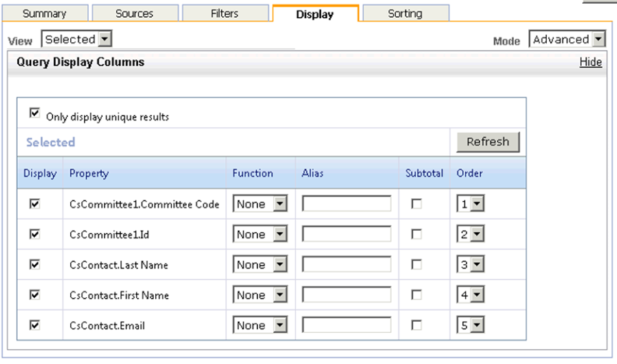The width and height of the screenshot is (617, 364).
Task: Enable Subtotal for CsCommittee1.Id
Action: coord(416,234)
